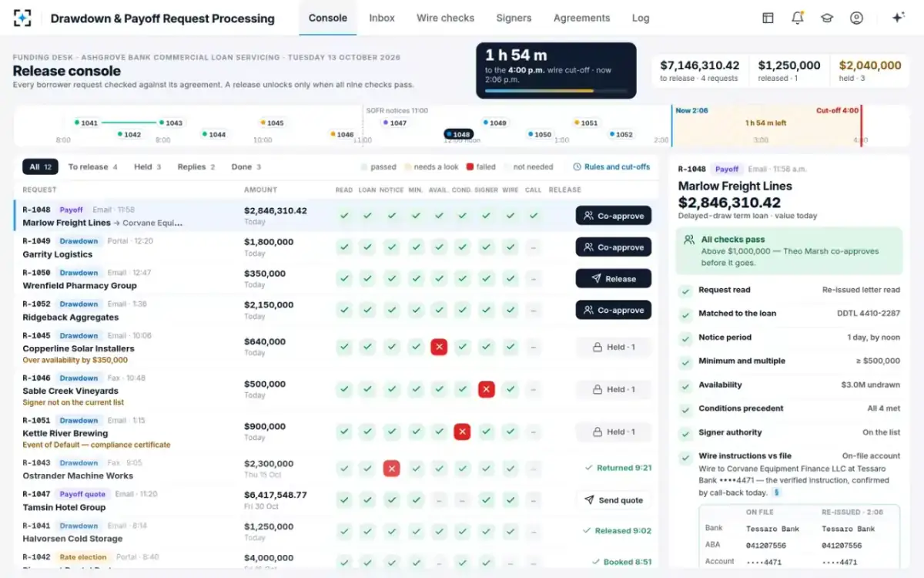Open Halvorsen Cold Storage request row

tap(336, 531)
